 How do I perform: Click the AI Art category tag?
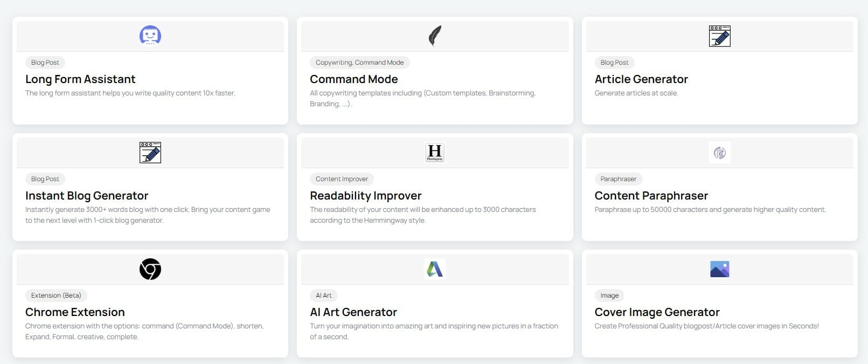pos(323,296)
